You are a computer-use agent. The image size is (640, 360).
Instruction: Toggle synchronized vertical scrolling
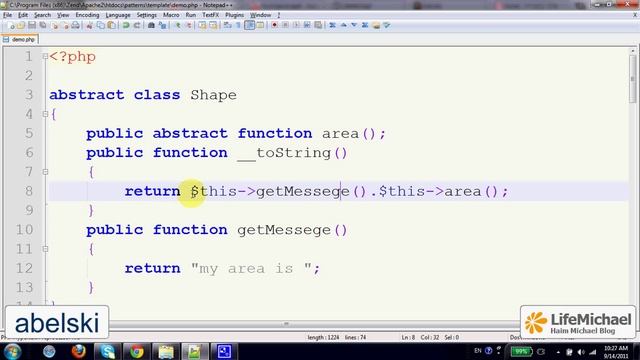[202, 25]
